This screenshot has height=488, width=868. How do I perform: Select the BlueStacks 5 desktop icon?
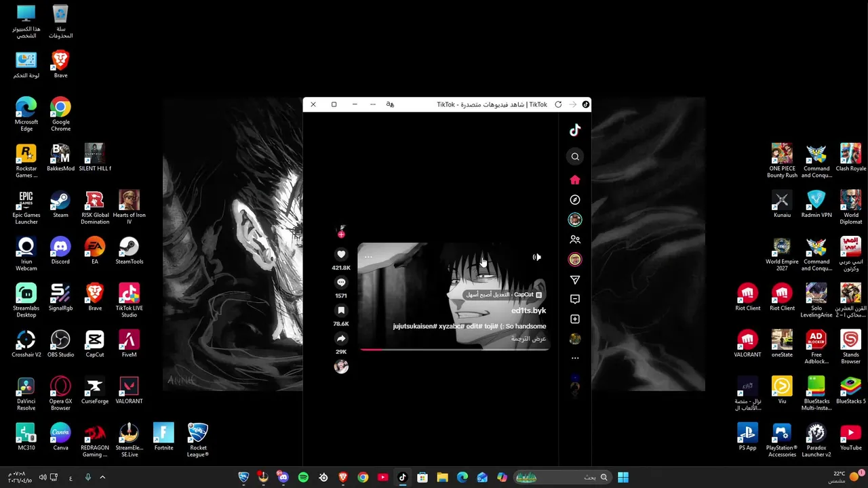click(851, 390)
